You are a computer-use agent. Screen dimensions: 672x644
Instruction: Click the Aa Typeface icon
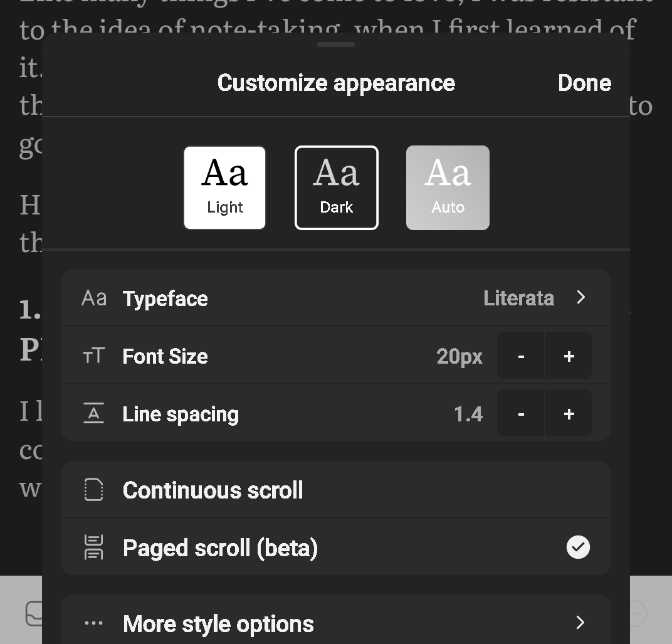93,298
